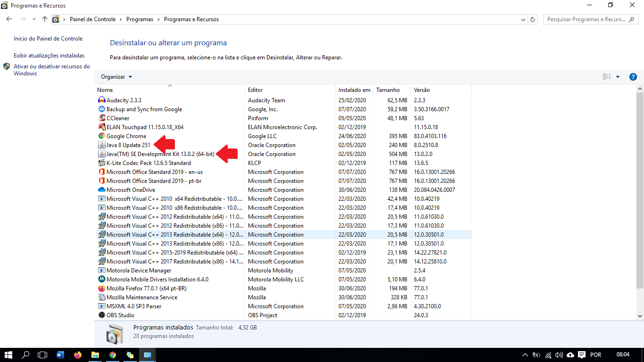Click version 83.0.4103.116 cell
This screenshot has height=362, width=644.
tap(430, 136)
